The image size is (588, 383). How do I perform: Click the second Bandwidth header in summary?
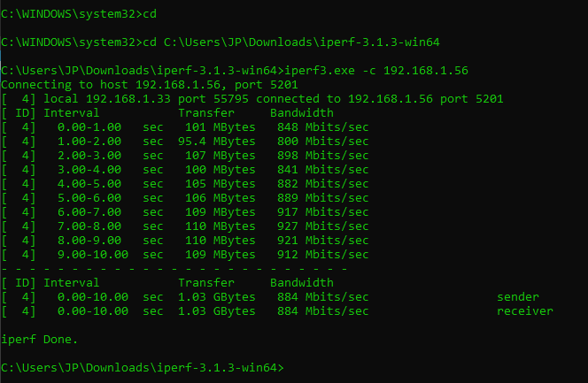click(301, 283)
